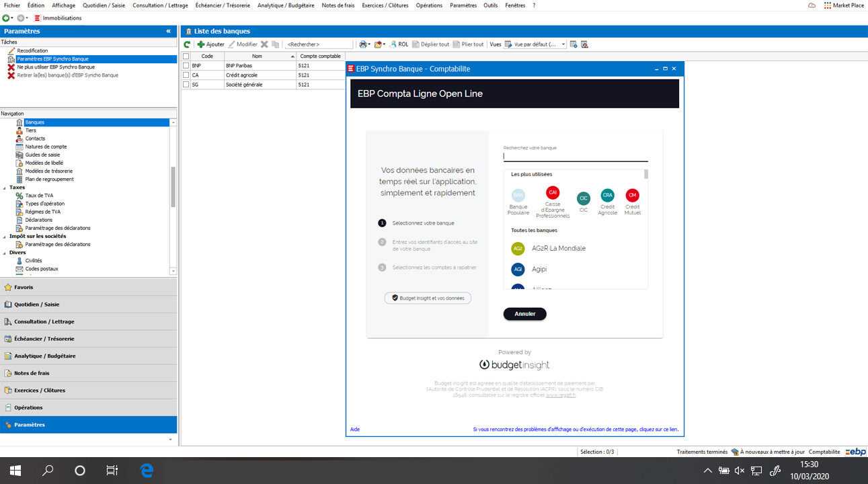This screenshot has width=868, height=484.
Task: Open the Échéancier / Trésorerie menu
Action: [223, 5]
